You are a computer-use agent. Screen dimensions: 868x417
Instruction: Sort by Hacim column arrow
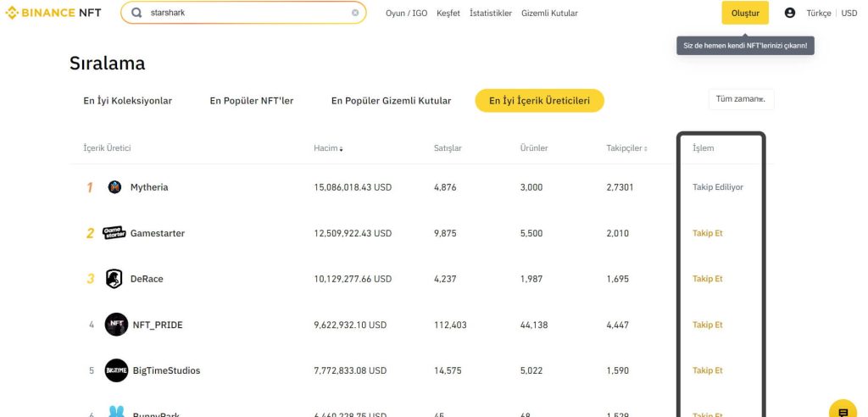click(341, 149)
